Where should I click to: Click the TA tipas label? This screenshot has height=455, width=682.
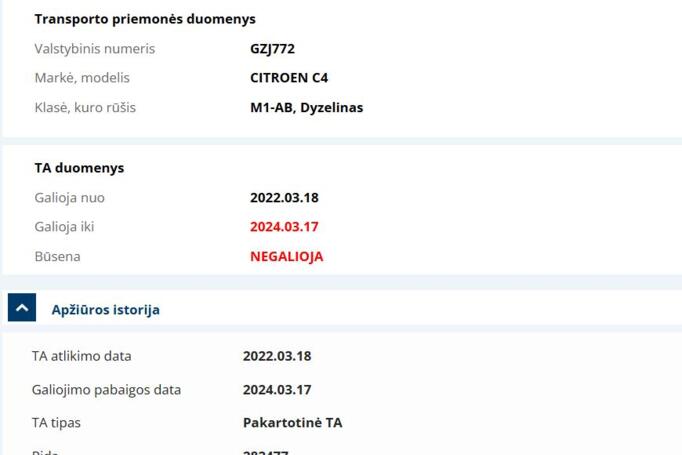[x=56, y=422]
